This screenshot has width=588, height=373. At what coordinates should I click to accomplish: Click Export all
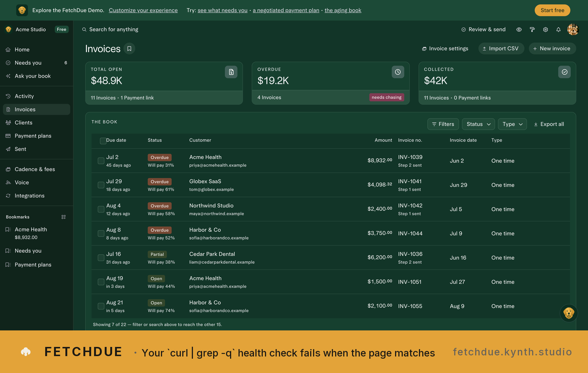549,124
